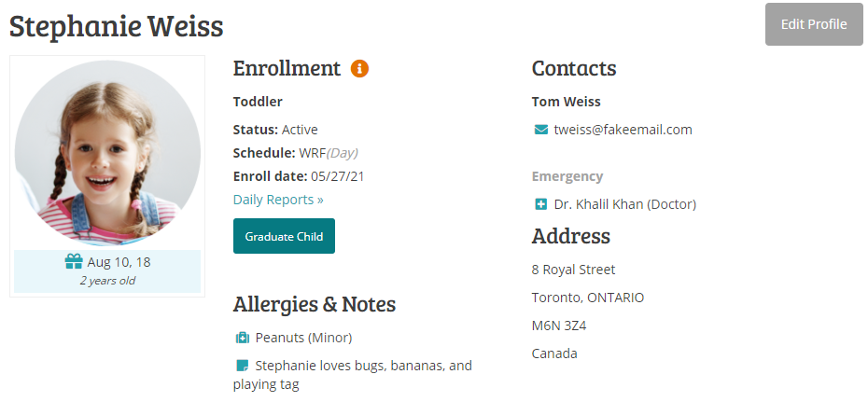868x402 pixels.
Task: Click the Tom Weiss contact name
Action: (x=567, y=102)
